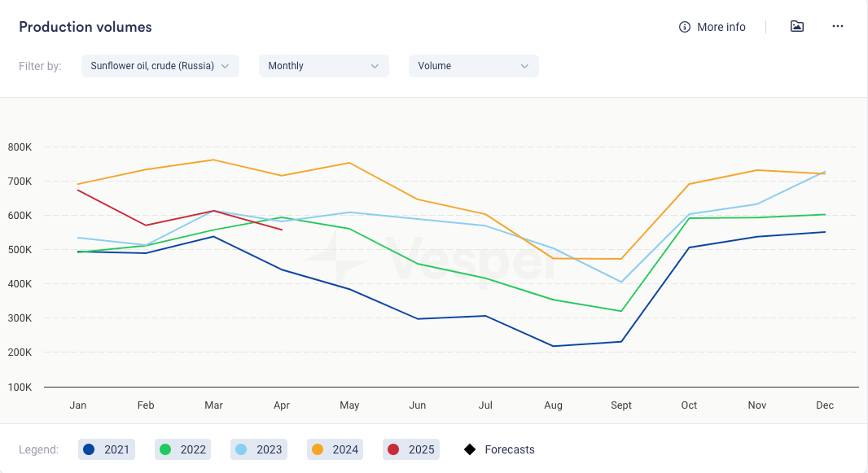
Task: Open the three-dot options menu
Action: coord(838,26)
